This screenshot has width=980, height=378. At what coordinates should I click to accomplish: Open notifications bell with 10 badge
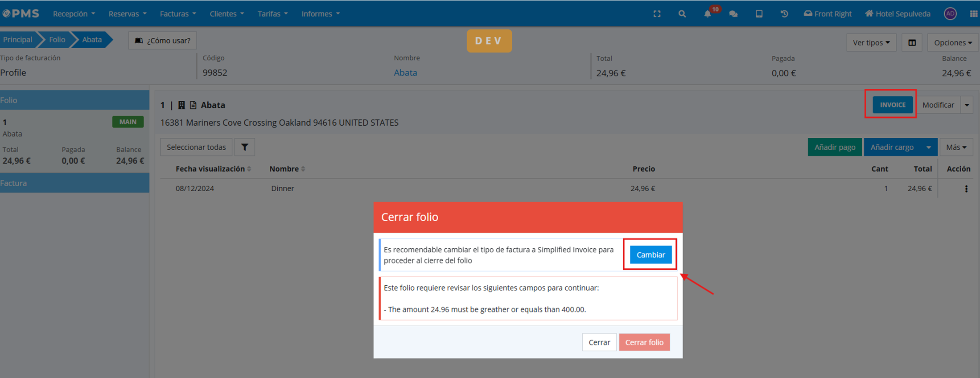tap(708, 14)
